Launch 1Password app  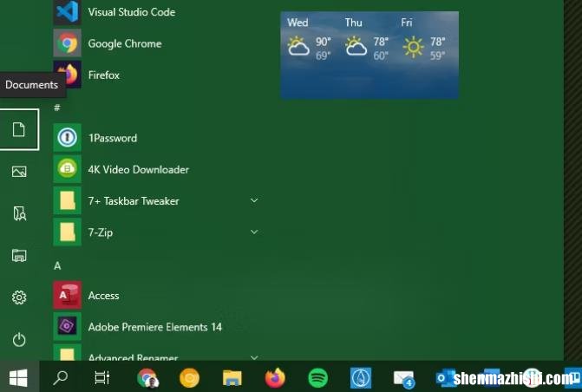click(156, 138)
